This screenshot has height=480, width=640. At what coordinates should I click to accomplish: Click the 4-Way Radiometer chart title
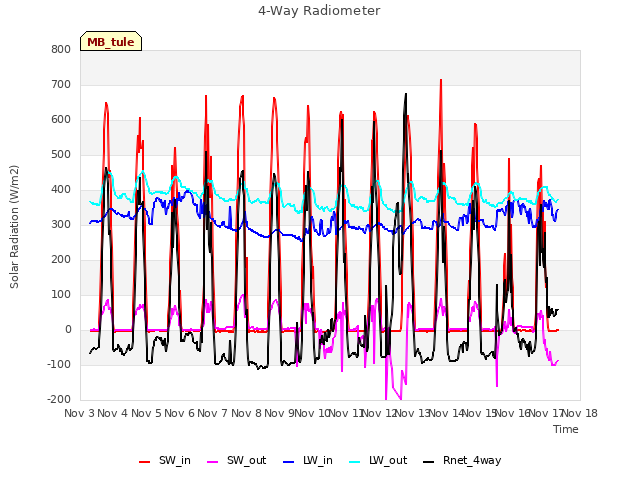tap(319, 11)
